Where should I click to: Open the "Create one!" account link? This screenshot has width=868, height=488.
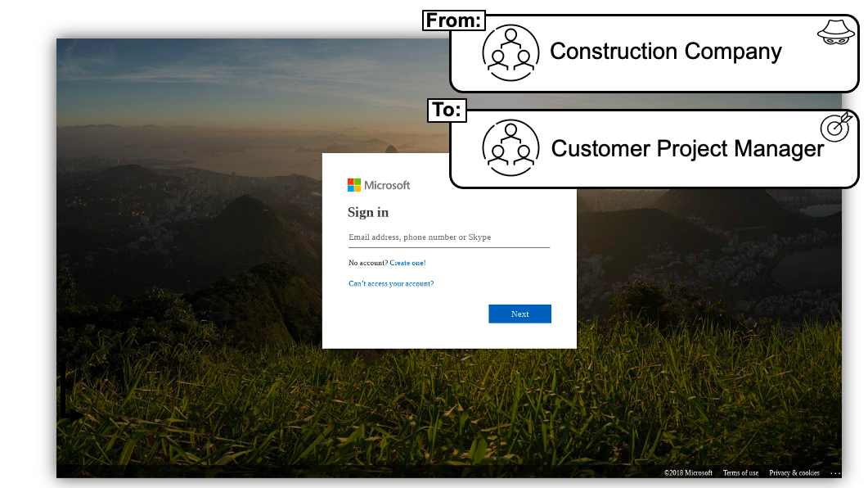[x=407, y=263]
